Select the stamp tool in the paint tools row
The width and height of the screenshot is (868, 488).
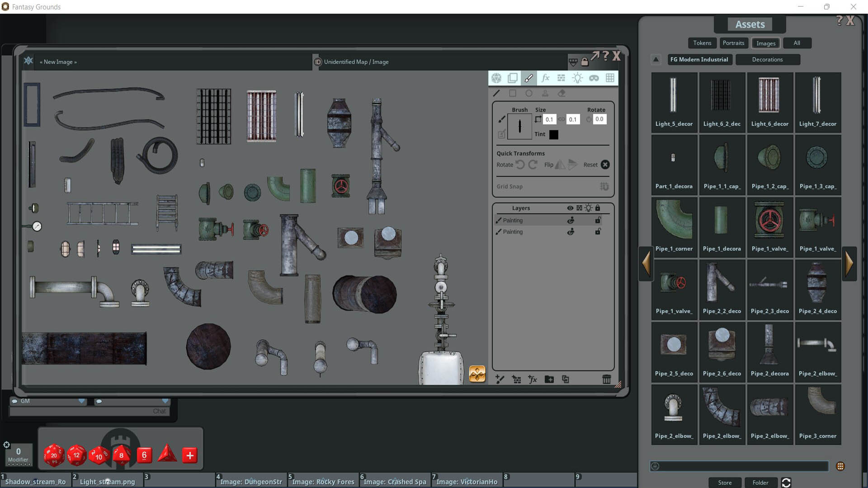(545, 93)
